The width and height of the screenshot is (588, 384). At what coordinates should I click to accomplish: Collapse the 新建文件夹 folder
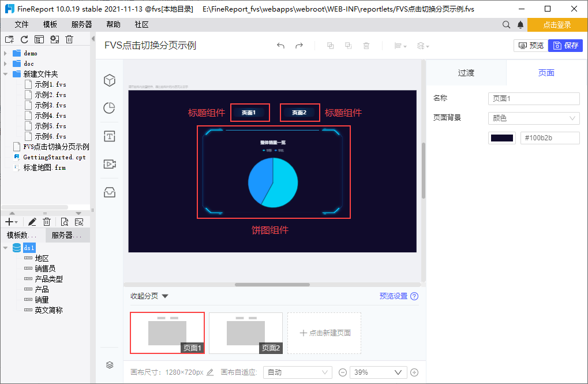point(5,74)
